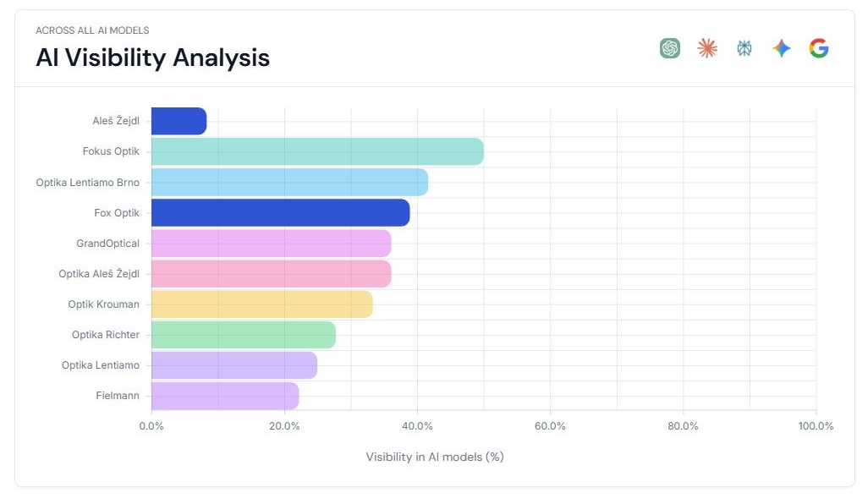Open details for the Fokus Optik bar
This screenshot has width=868, height=504.
[313, 151]
